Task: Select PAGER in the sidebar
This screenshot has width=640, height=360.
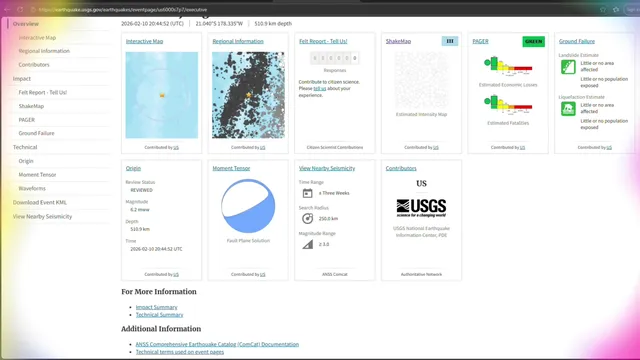Action: tap(27, 120)
